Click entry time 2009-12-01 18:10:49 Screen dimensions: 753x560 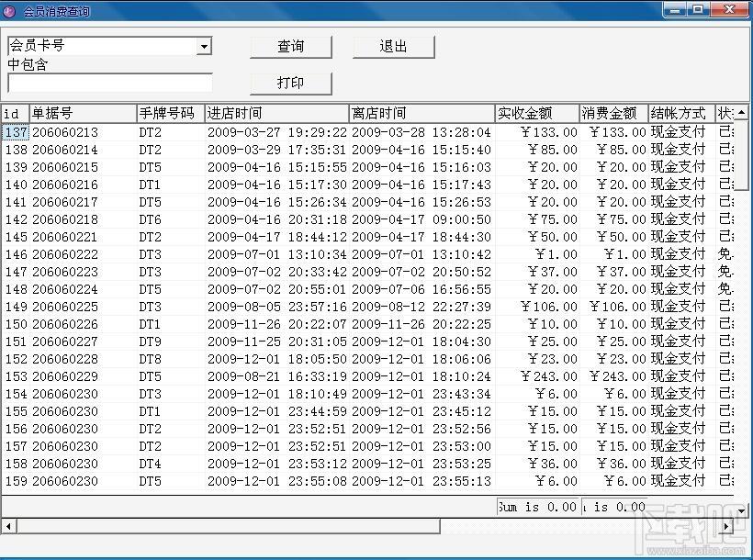(x=276, y=395)
